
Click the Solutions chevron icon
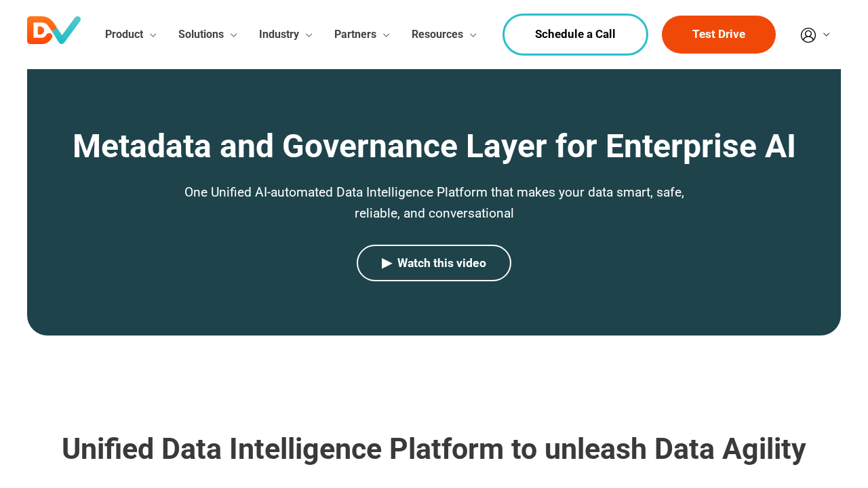pyautogui.click(x=233, y=33)
